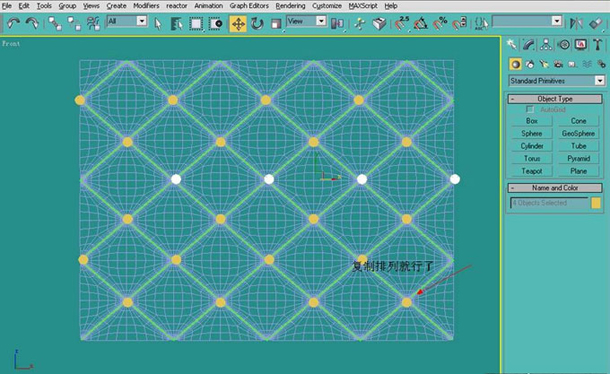Select the Space Warps category icon
This screenshot has height=374, width=610.
tap(587, 64)
